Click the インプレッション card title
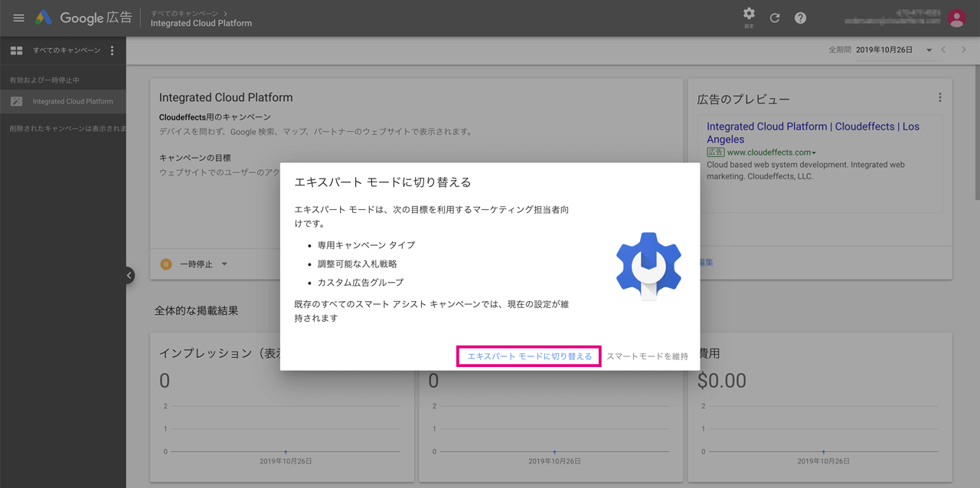 220,353
